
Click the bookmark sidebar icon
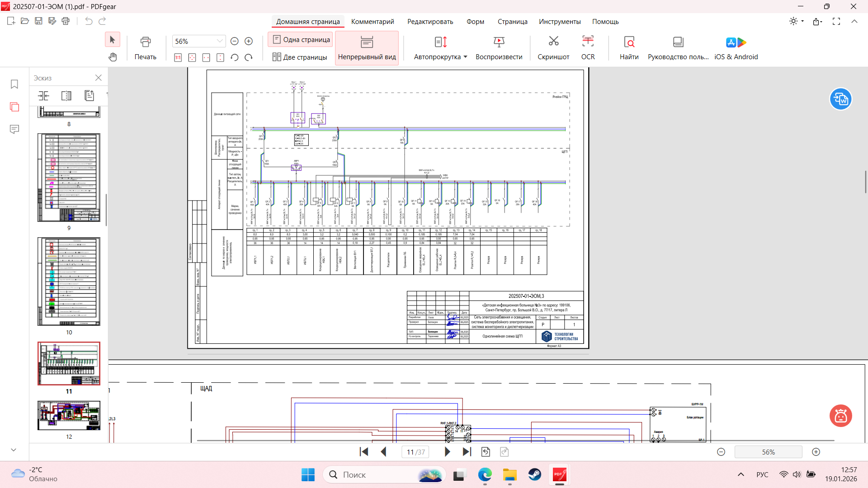[14, 84]
